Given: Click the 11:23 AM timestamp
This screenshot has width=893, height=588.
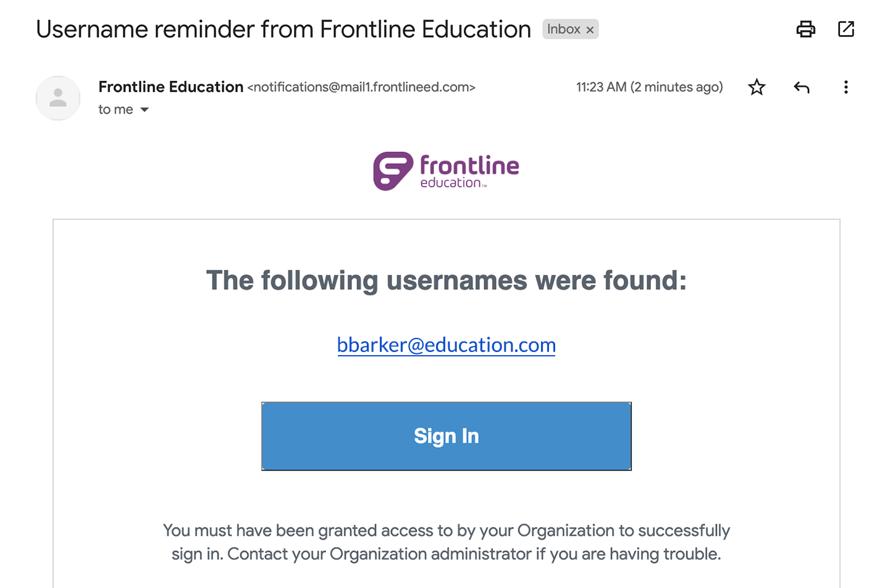Looking at the screenshot, I should (649, 87).
